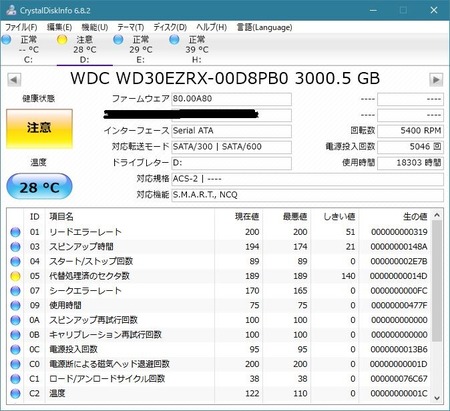Select raw value 00000000014D
The height and width of the screenshot is (411, 450).
coord(399,276)
